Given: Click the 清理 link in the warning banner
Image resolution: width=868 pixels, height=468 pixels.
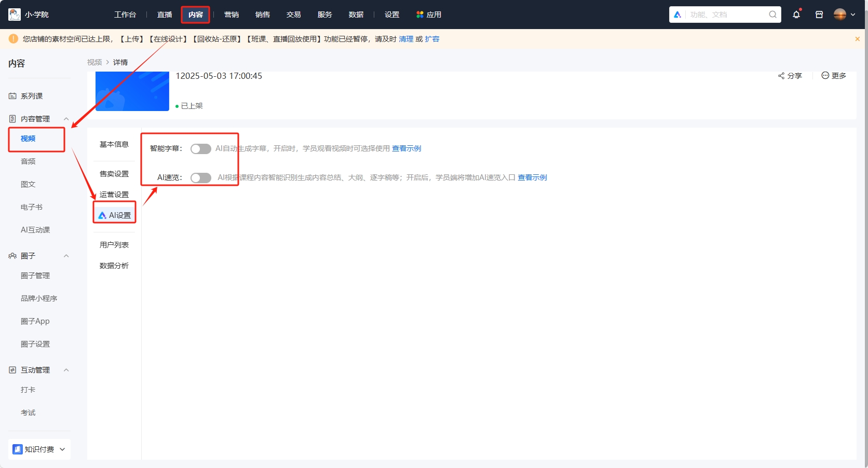Looking at the screenshot, I should click(406, 39).
